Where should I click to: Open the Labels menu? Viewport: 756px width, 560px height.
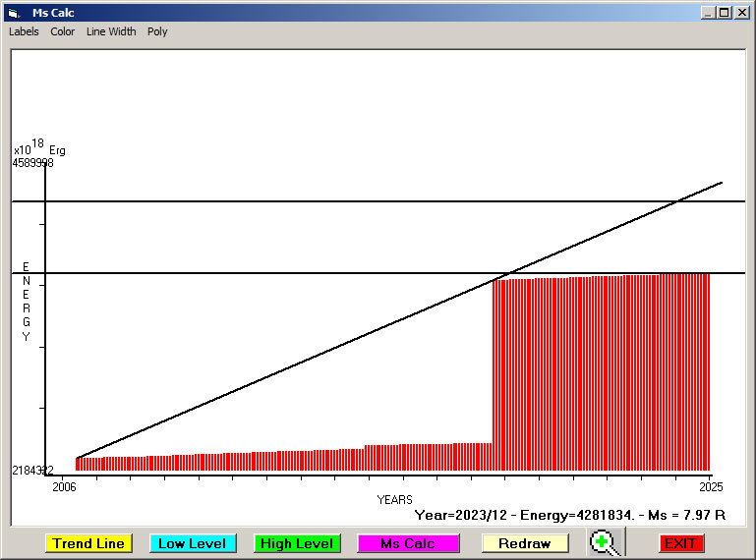pos(24,31)
